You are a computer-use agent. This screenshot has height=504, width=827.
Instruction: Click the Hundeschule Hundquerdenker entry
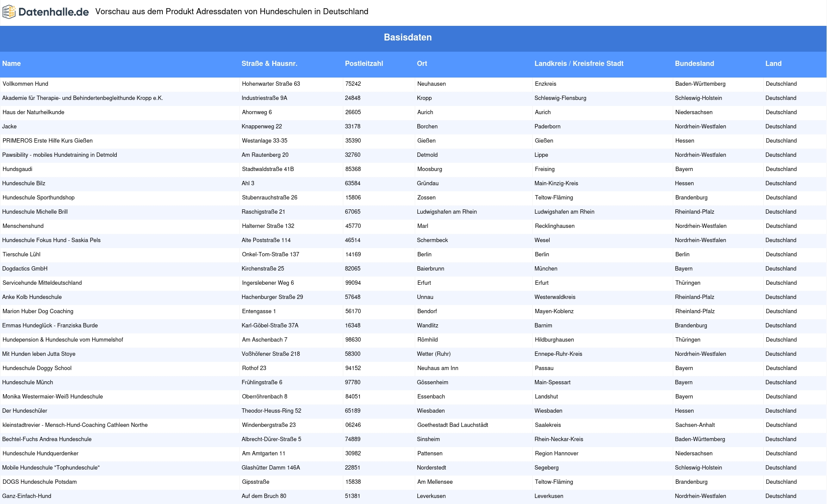point(40,454)
